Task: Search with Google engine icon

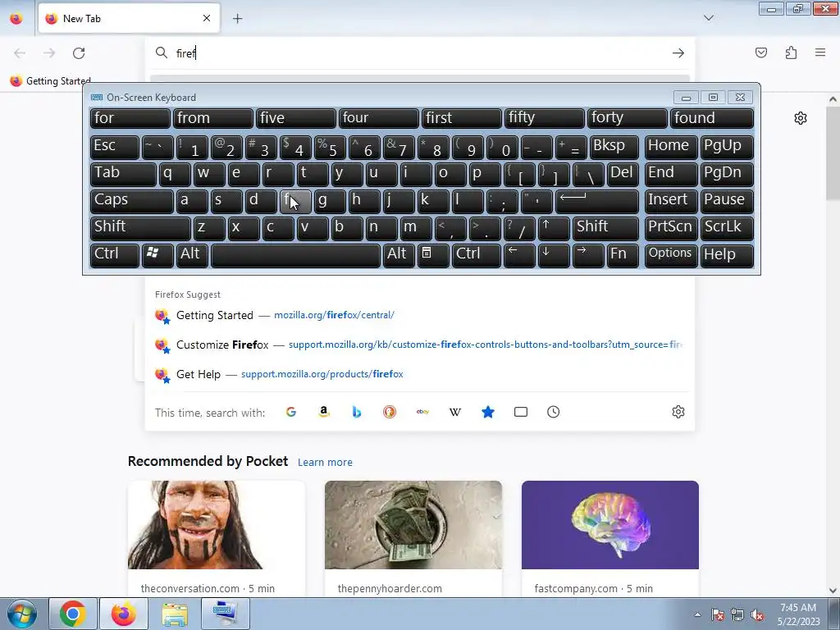Action: click(x=291, y=412)
